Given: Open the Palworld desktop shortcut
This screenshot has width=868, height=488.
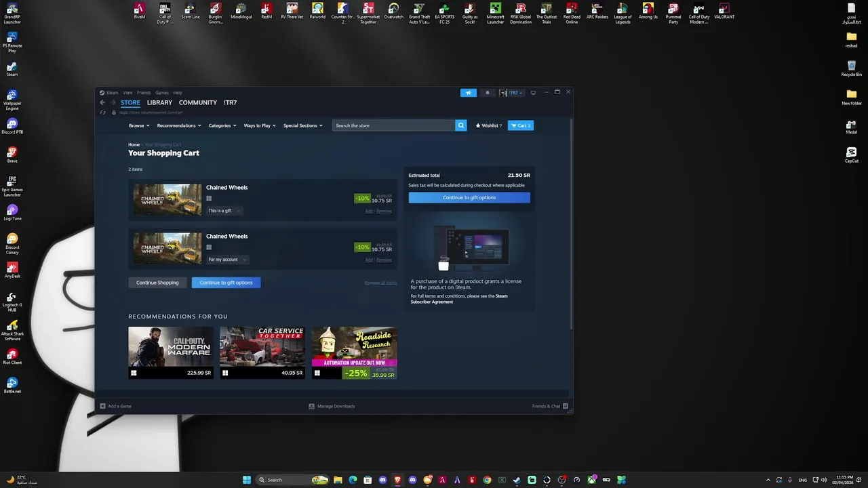Looking at the screenshot, I should [317, 12].
